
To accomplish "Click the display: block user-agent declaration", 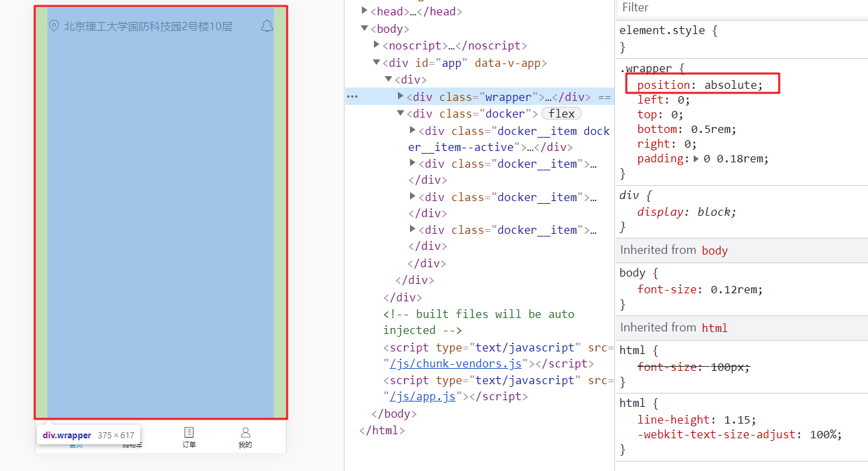I will [x=687, y=212].
